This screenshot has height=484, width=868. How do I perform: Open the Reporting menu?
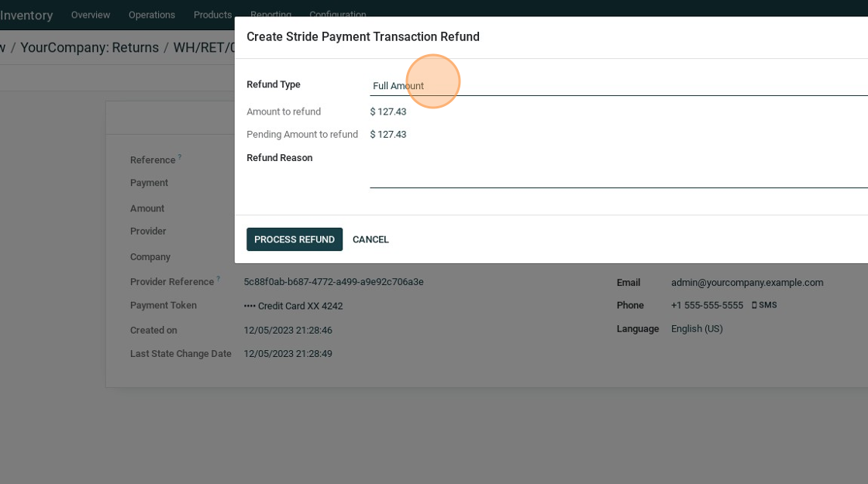(270, 13)
